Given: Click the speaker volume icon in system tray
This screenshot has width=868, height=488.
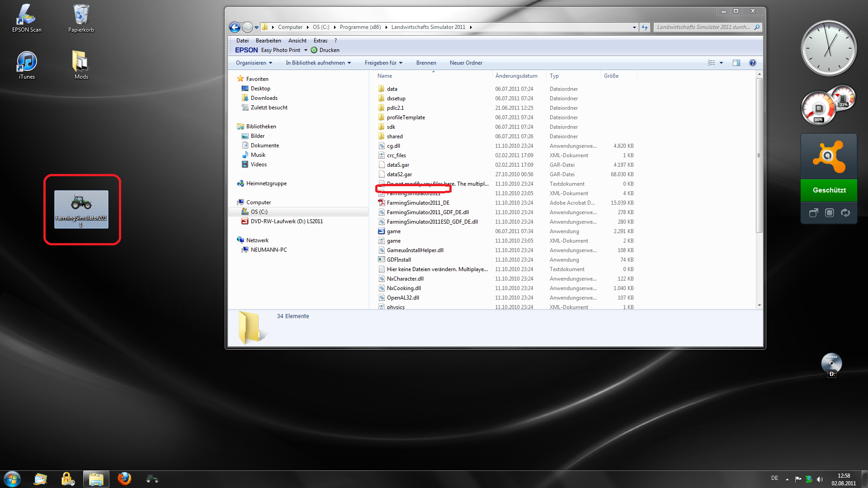Looking at the screenshot, I should (820, 479).
